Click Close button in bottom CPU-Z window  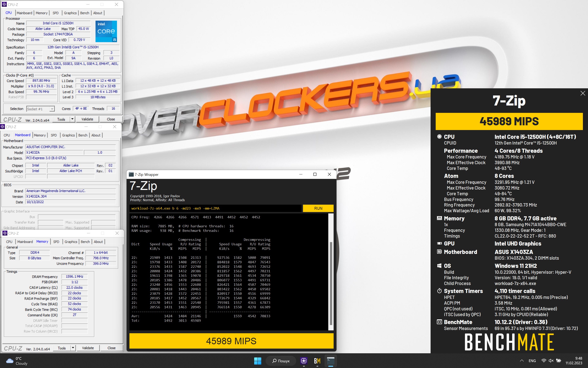click(x=111, y=348)
